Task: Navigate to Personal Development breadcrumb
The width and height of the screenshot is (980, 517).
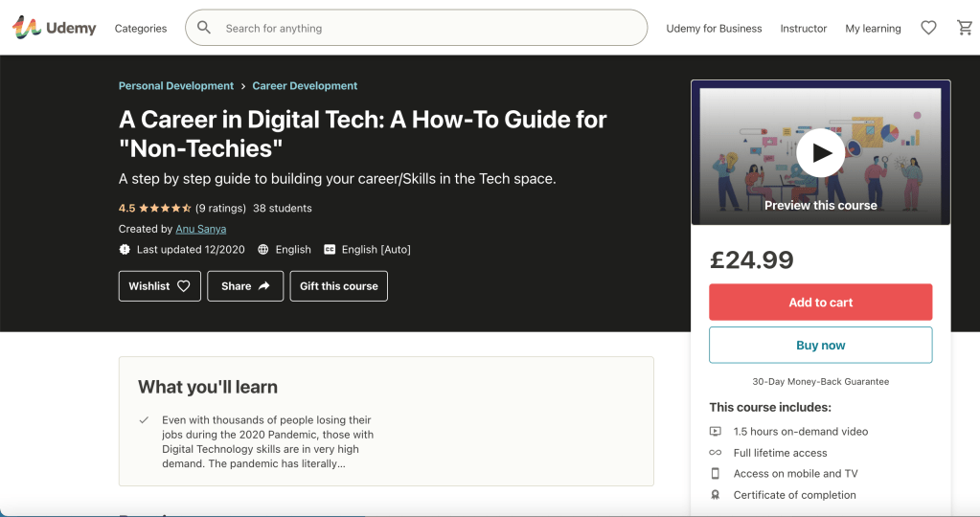Action: (176, 86)
